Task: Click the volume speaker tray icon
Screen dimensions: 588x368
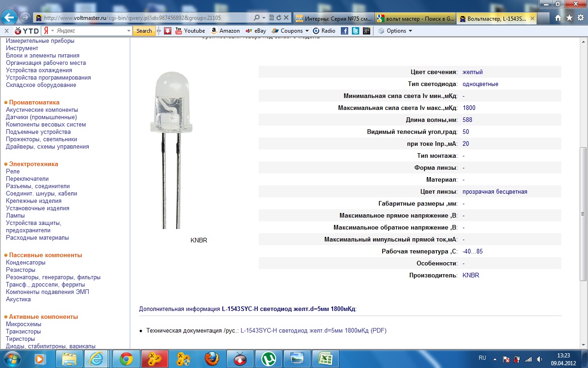Action: [x=539, y=359]
